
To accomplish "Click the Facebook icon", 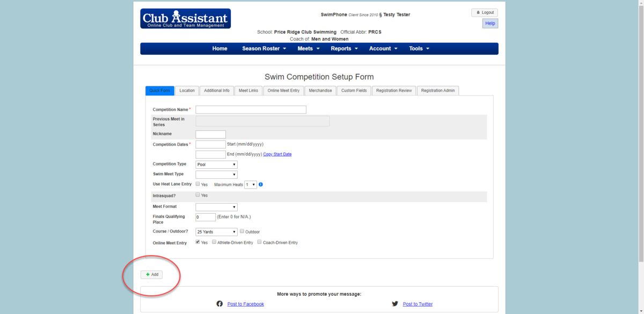I will click(219, 304).
